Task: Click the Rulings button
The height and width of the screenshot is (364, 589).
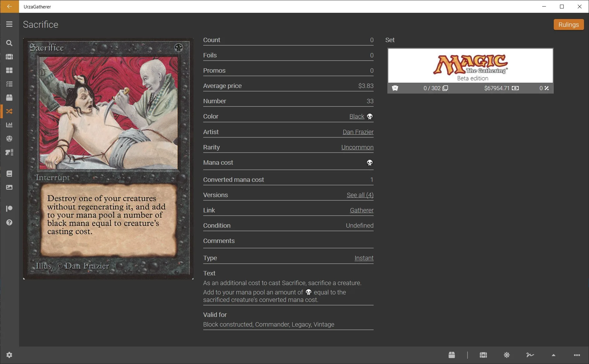Action: tap(568, 25)
